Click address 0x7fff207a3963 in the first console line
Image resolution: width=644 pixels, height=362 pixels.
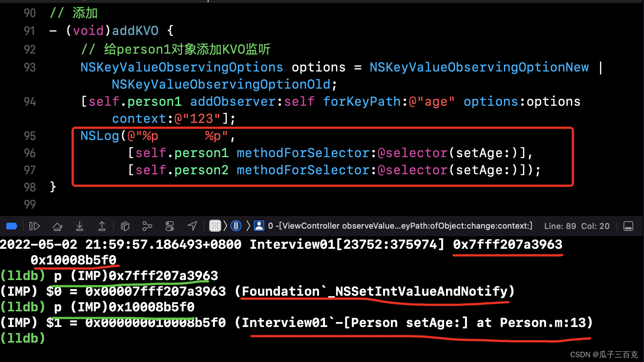[x=507, y=244]
